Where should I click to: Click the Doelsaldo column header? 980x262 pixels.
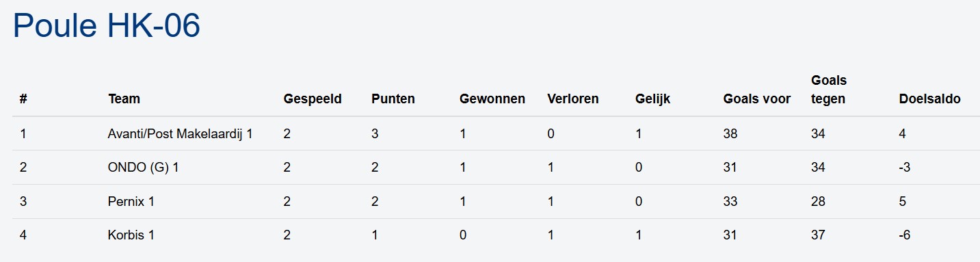[x=929, y=99]
